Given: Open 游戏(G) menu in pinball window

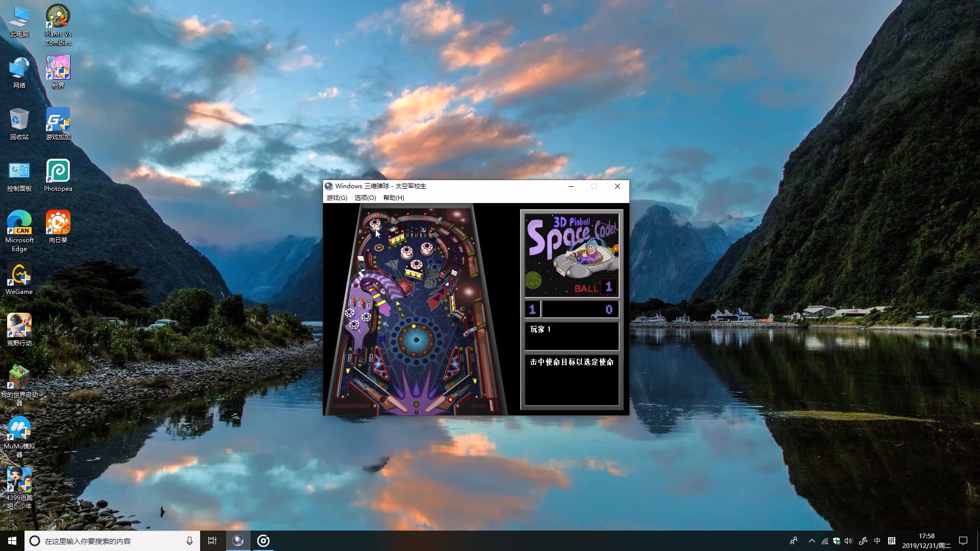Looking at the screenshot, I should pos(336,197).
